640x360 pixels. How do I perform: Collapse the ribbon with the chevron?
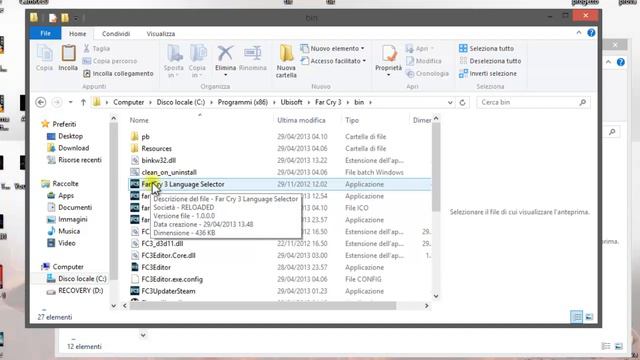579,33
